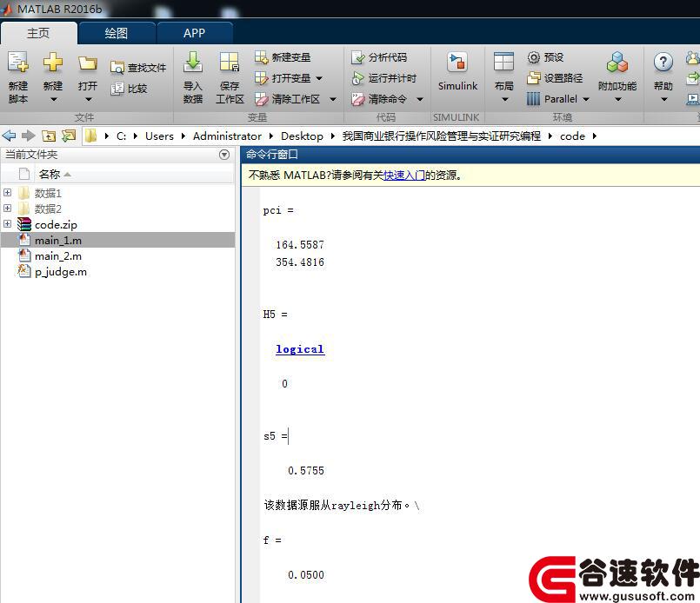
Task: Open the 清除命令 dropdown arrow
Action: pos(420,99)
